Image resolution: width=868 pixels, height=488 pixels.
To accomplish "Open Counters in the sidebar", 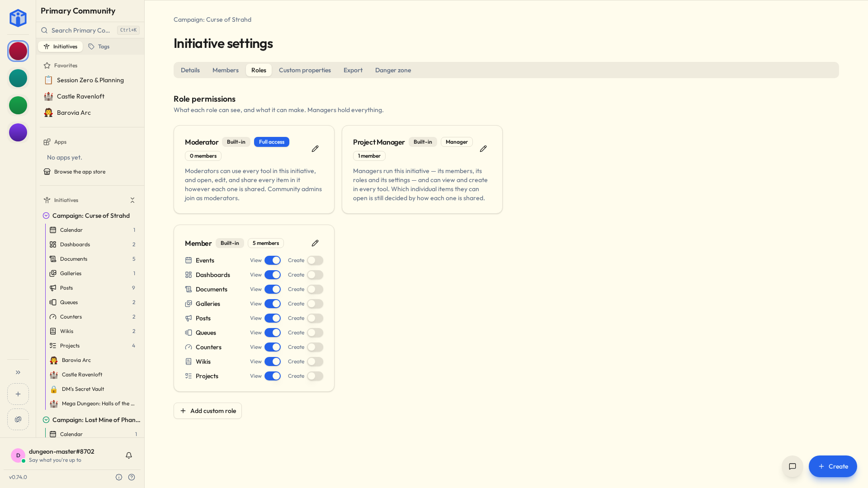I will [92, 317].
